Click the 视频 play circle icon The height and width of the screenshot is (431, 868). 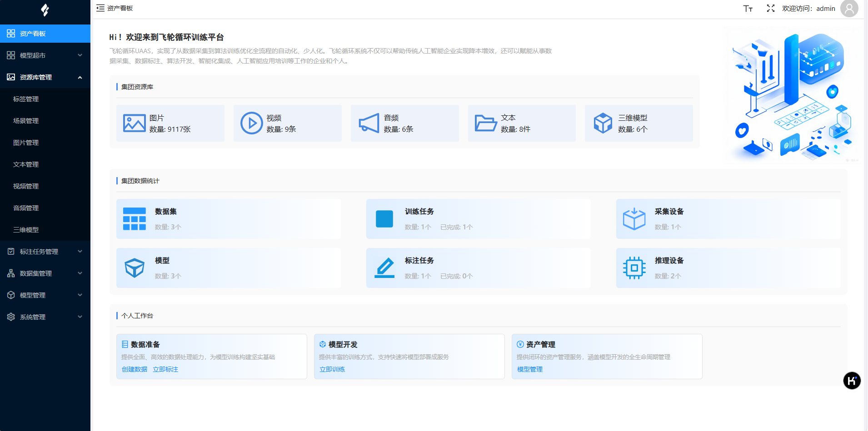pyautogui.click(x=251, y=123)
